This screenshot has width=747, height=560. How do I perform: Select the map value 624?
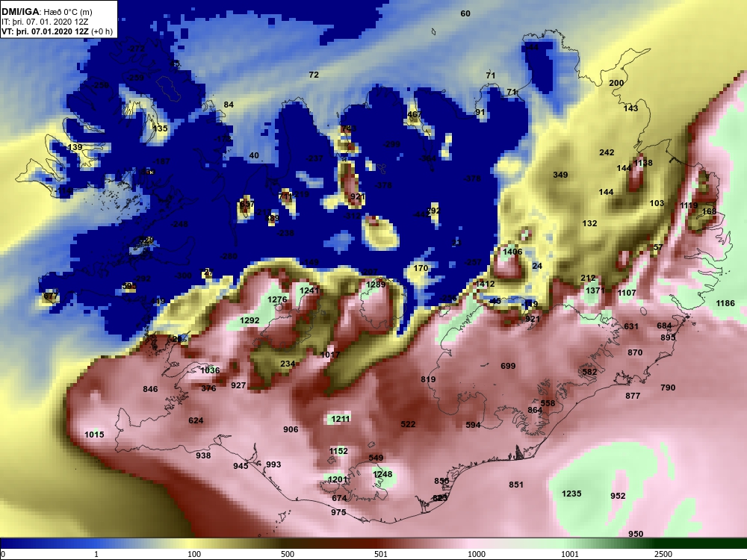(196, 420)
